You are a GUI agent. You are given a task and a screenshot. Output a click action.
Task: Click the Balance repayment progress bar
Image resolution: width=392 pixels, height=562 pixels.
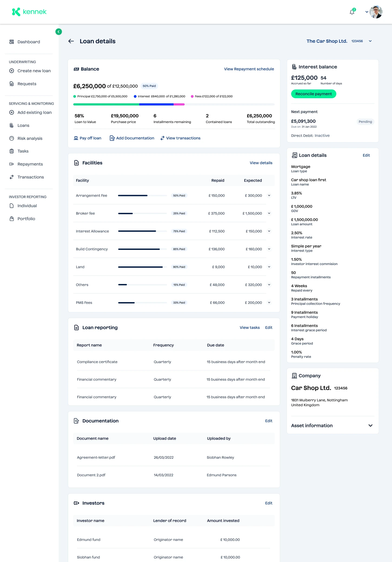[x=174, y=104]
